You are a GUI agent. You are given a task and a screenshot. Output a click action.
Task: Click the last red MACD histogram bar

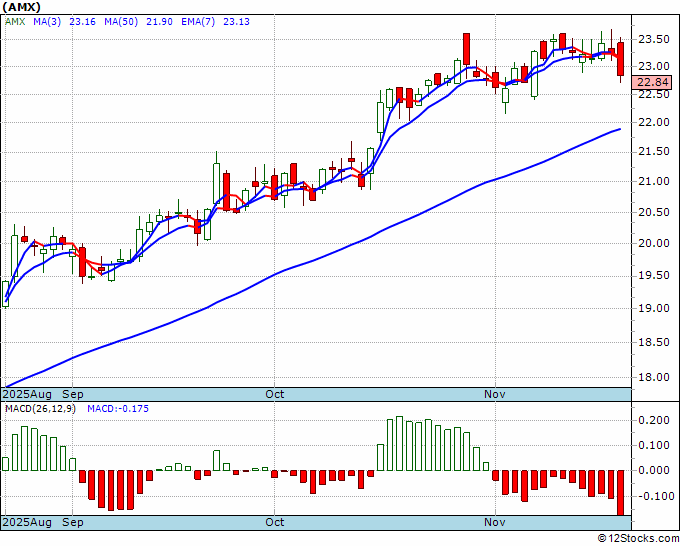tap(621, 493)
